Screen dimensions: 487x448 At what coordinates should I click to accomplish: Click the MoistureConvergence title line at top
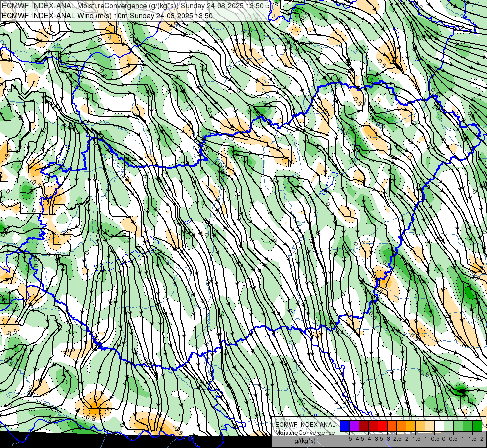click(133, 6)
